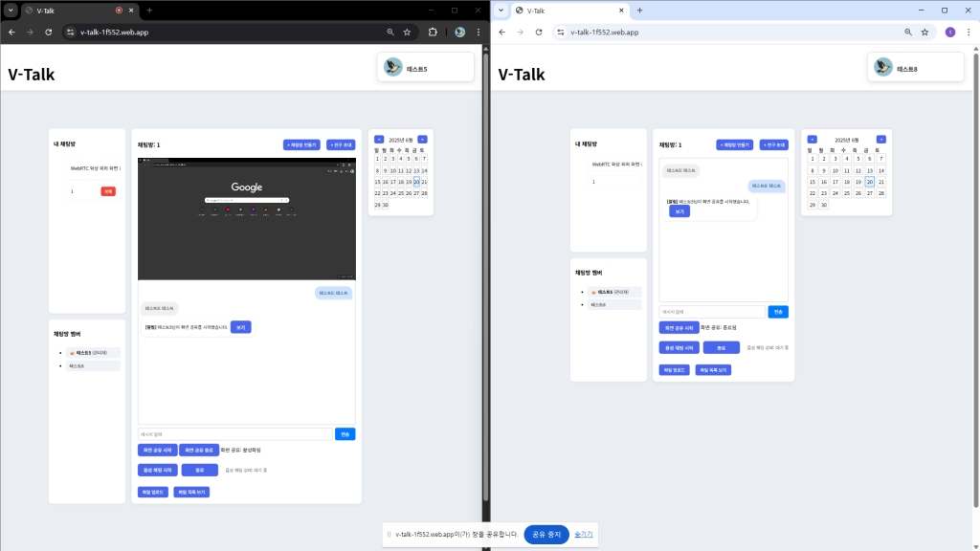
Task: Start screen sharing in the left window
Action: [158, 450]
